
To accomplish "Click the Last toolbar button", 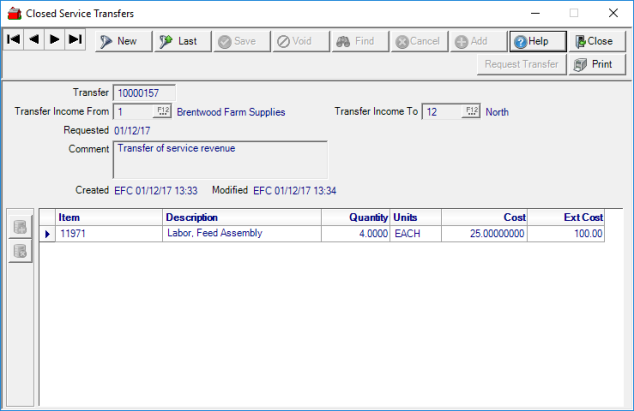I will pyautogui.click(x=182, y=41).
